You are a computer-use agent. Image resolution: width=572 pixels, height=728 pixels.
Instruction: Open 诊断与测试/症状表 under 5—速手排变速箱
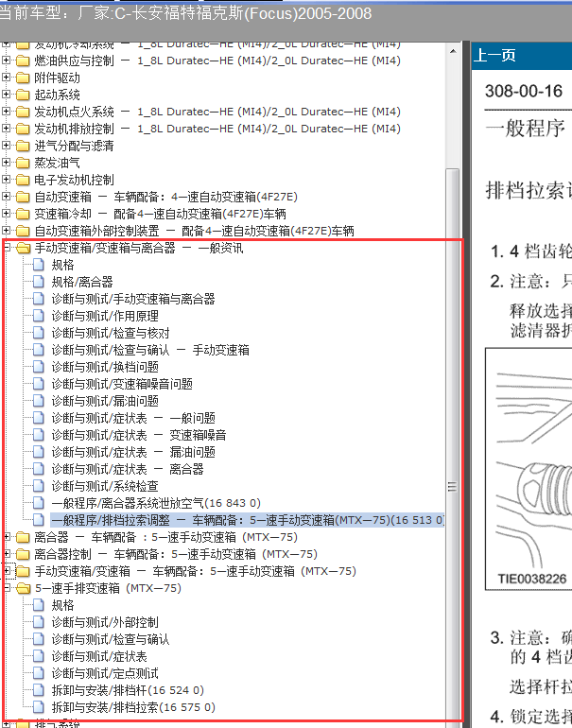click(99, 656)
